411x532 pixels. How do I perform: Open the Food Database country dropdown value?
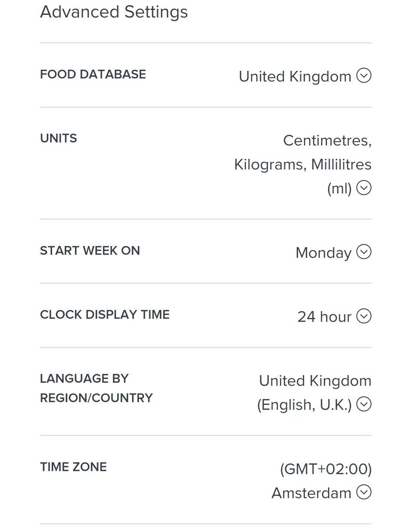tap(295, 77)
